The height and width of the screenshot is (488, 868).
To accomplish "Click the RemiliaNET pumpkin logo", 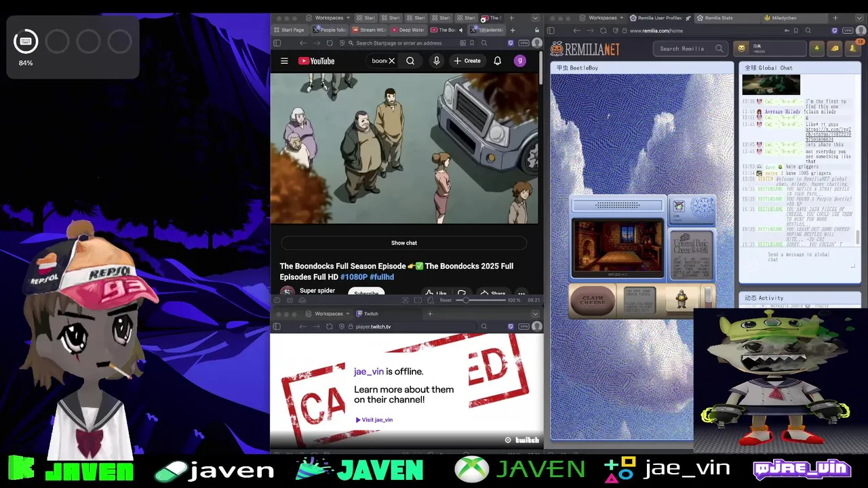I will click(585, 49).
